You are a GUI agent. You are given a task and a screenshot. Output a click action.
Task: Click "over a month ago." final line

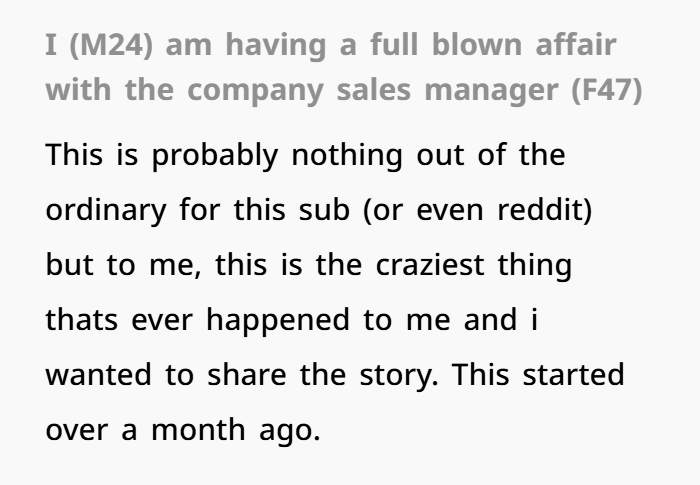coord(183,430)
